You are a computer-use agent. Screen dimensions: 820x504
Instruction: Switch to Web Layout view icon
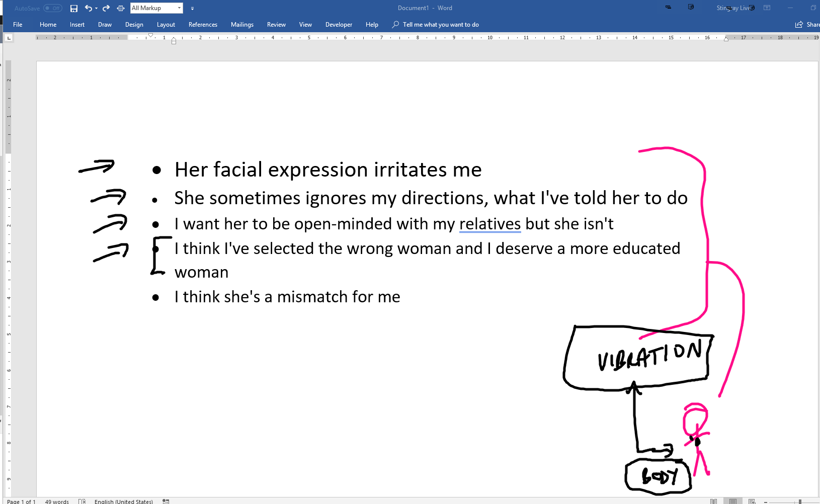coord(752,501)
